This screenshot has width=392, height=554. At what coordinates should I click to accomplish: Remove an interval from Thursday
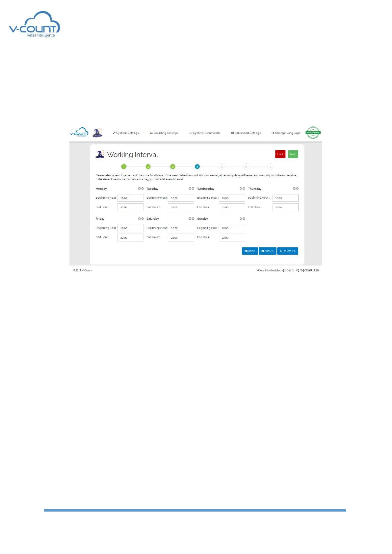(x=297, y=189)
